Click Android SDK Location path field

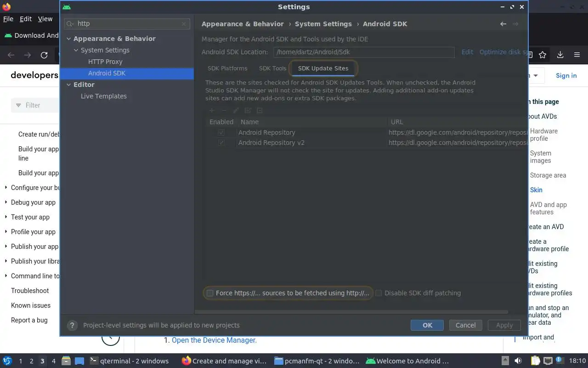[364, 52]
